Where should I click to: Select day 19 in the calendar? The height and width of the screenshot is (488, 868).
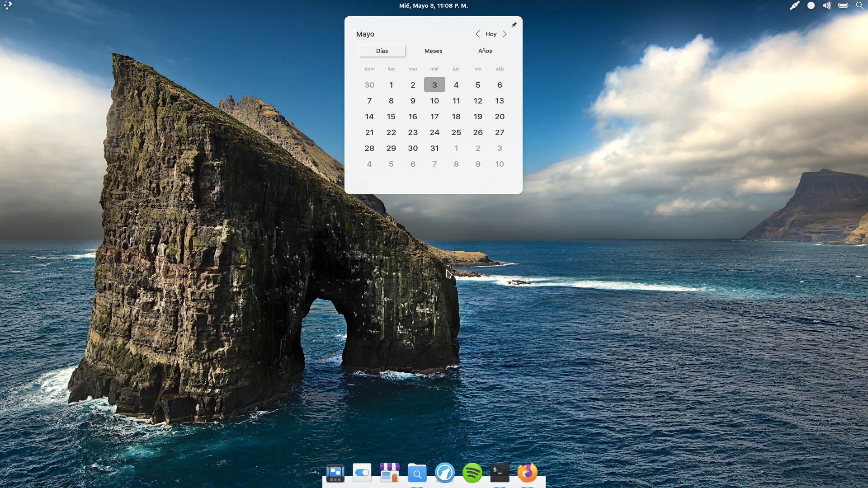478,117
